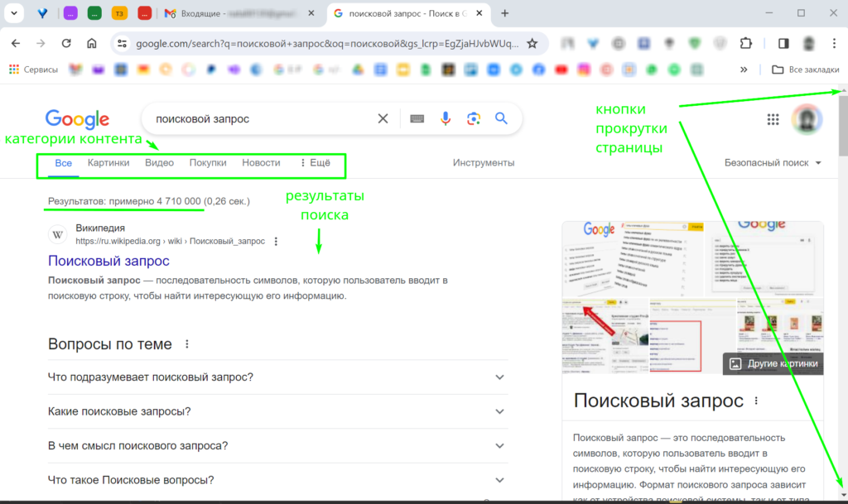Start a voice search with the microphone icon
Viewport: 848px width, 504px height.
445,118
